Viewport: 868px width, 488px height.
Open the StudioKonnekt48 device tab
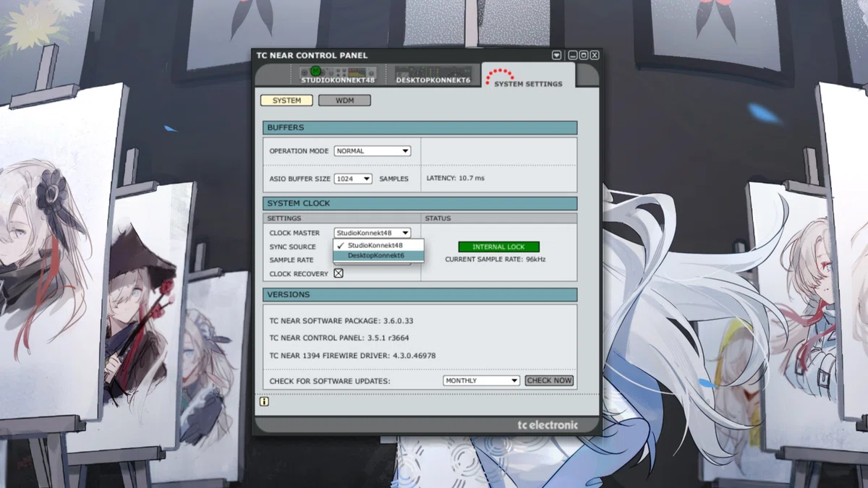coord(339,74)
